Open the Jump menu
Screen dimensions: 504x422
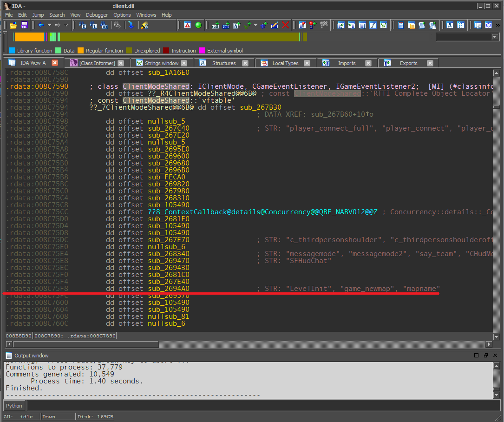(x=38, y=15)
